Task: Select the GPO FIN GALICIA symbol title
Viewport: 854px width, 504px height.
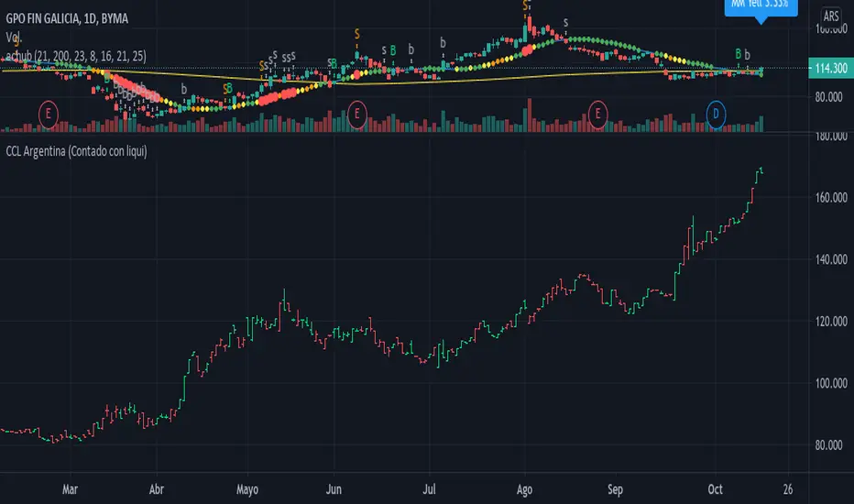Action: point(67,18)
